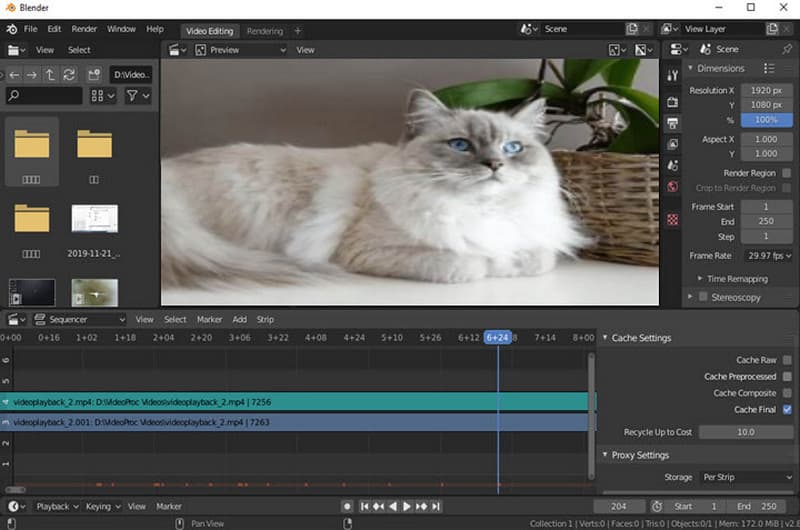Go to parent directory
The height and width of the screenshot is (530, 800).
click(x=50, y=75)
